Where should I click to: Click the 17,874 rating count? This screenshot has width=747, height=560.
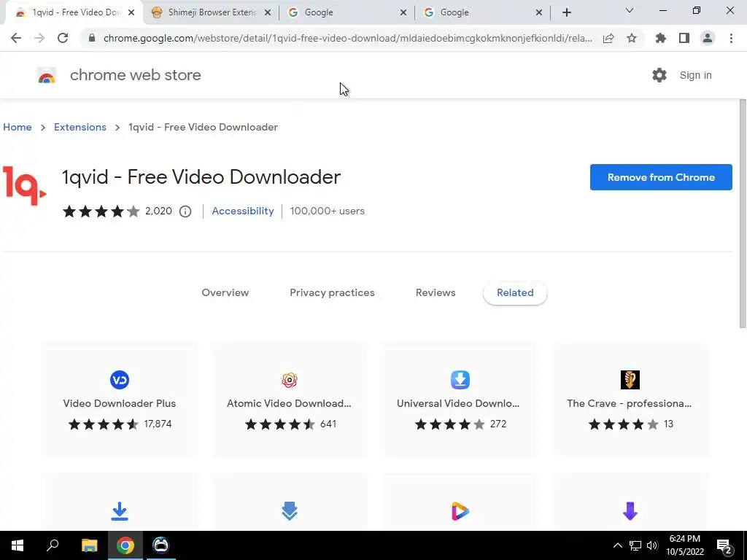coord(158,424)
